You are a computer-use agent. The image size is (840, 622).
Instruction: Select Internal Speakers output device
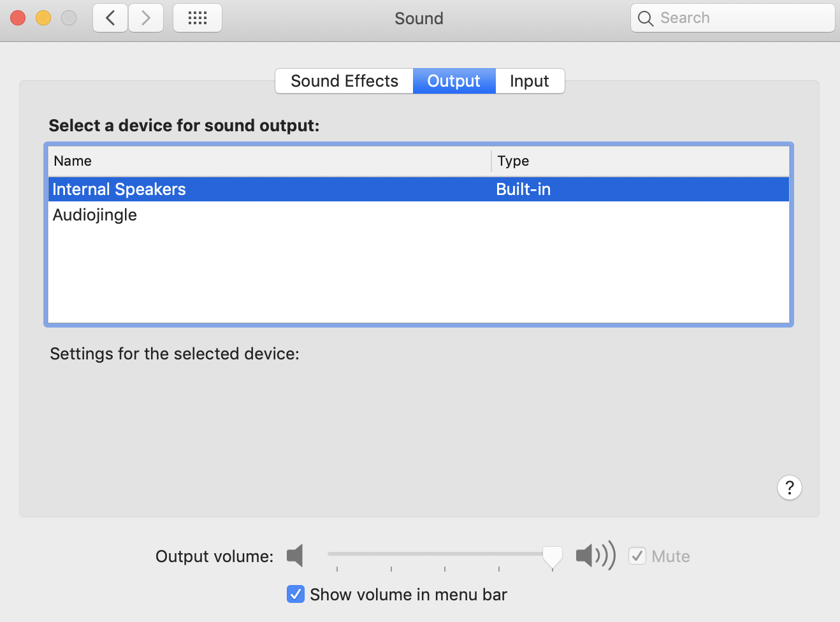(x=119, y=189)
